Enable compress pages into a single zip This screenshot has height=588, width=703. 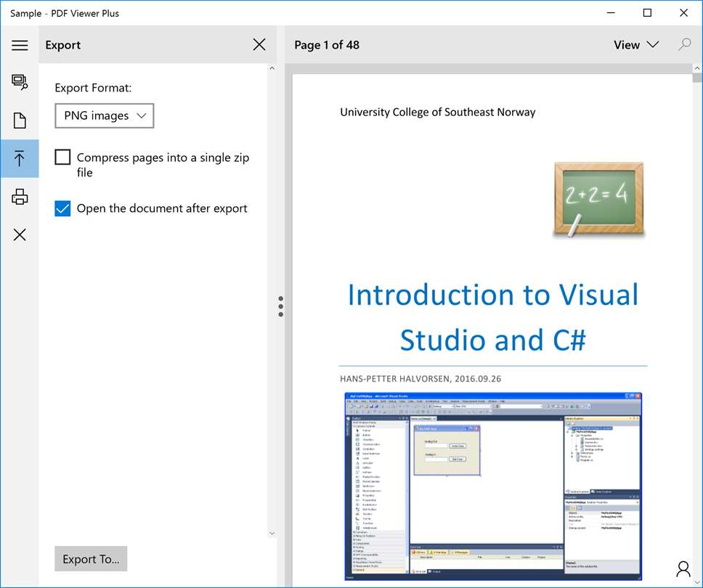[x=62, y=158]
